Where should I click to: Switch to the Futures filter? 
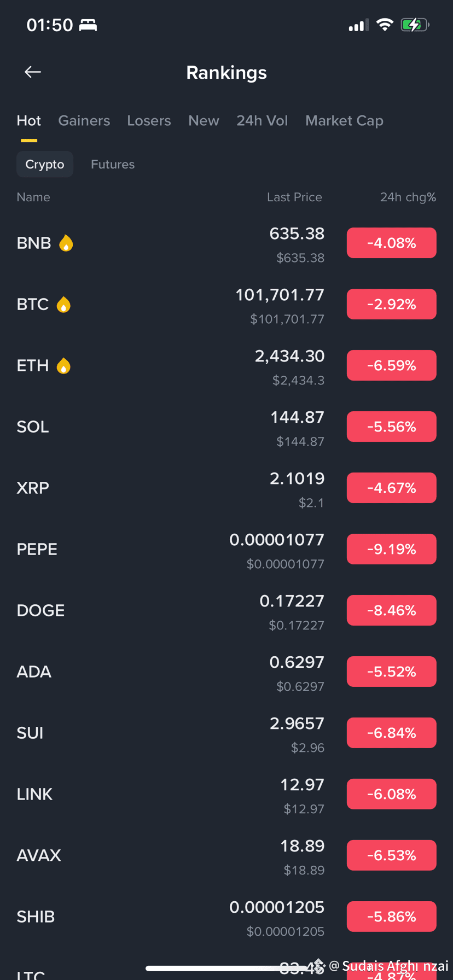pos(113,164)
